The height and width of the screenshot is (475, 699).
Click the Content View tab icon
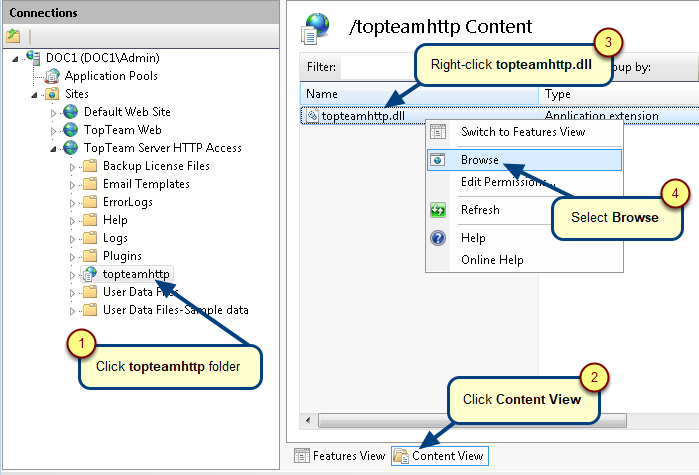(x=401, y=456)
